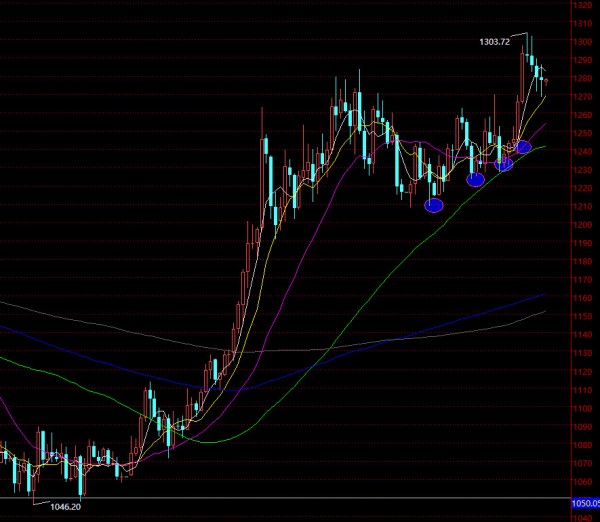This screenshot has height=522, width=600.
Task: Select the second blue ellipse from left
Action: click(x=475, y=179)
